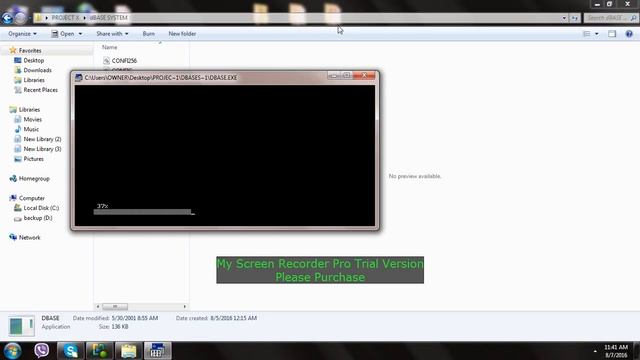
Task: Click the Explorer forward arrow button
Action: pos(20,18)
